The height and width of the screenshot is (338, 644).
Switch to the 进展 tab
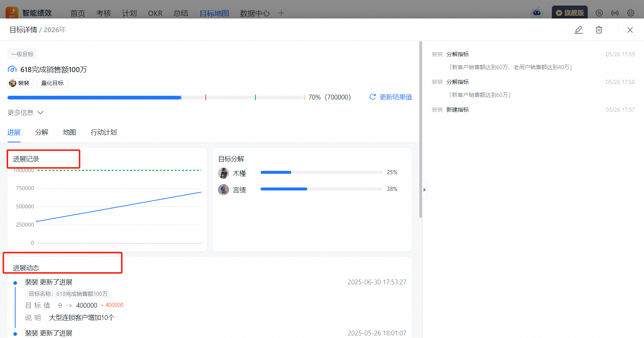click(14, 132)
